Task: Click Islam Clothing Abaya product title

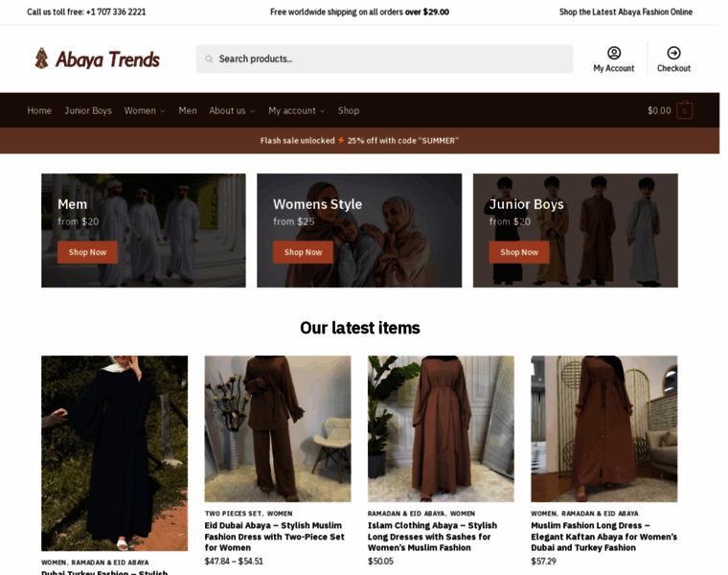Action: [432, 537]
